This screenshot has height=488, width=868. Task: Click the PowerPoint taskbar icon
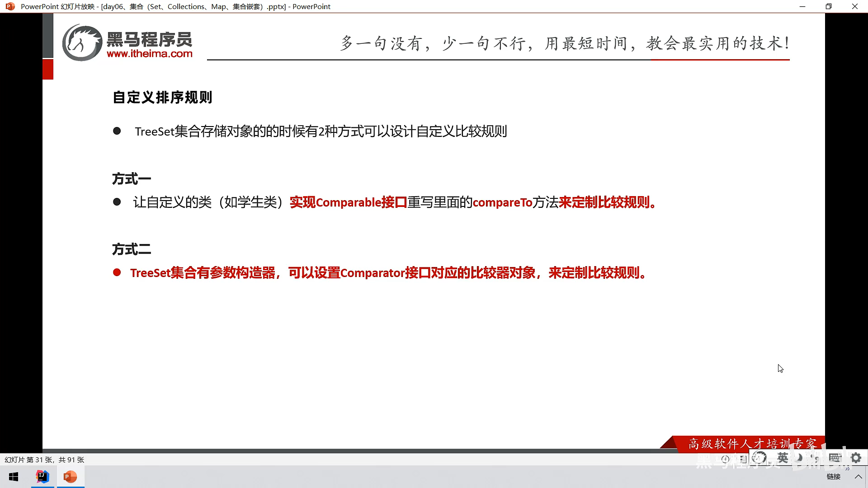pos(70,477)
